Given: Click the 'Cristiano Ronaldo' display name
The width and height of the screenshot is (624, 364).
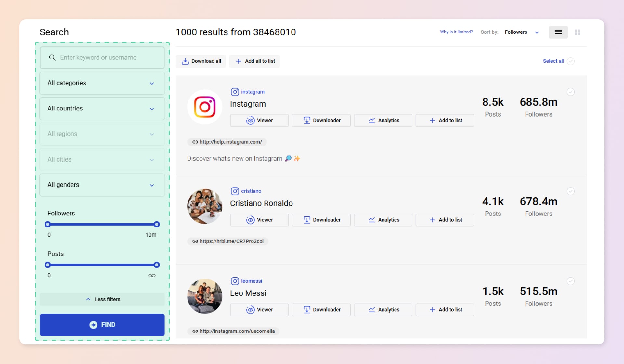Looking at the screenshot, I should 261,203.
